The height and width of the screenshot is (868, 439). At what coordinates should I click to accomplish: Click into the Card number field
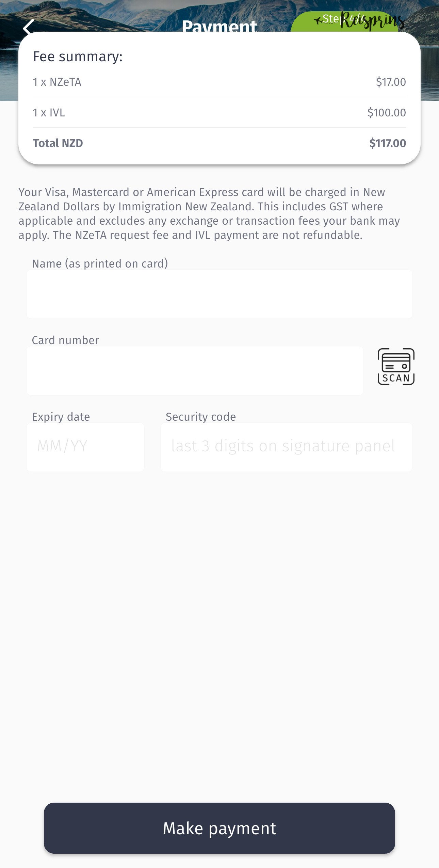click(x=195, y=371)
